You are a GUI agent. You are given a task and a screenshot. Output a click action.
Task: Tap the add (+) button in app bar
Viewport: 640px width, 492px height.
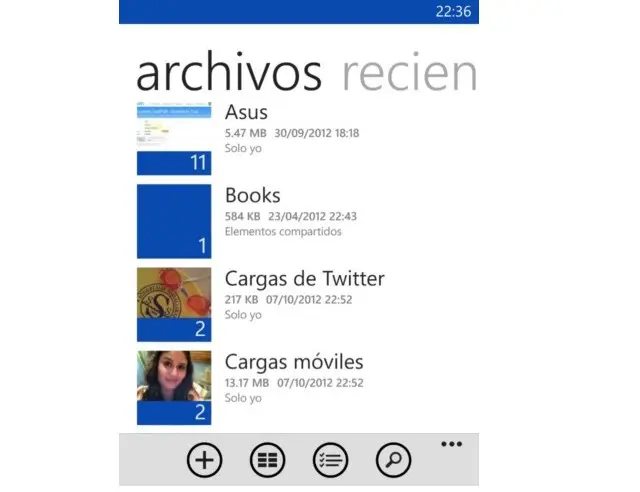click(x=204, y=459)
